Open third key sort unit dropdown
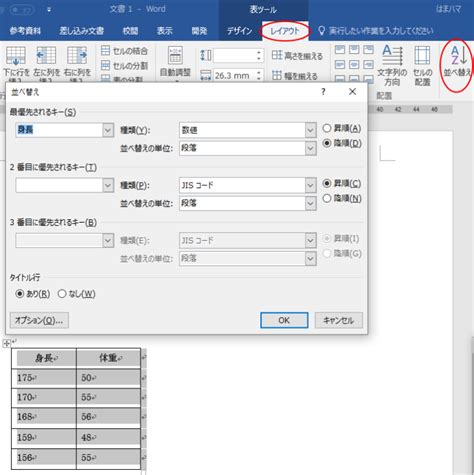 pyautogui.click(x=310, y=259)
